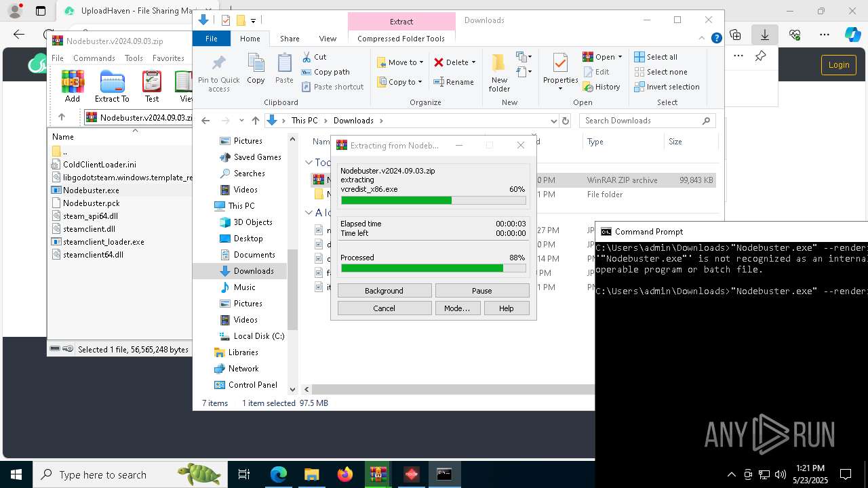This screenshot has width=868, height=488.
Task: Open Windows Start menu
Action: (x=16, y=474)
